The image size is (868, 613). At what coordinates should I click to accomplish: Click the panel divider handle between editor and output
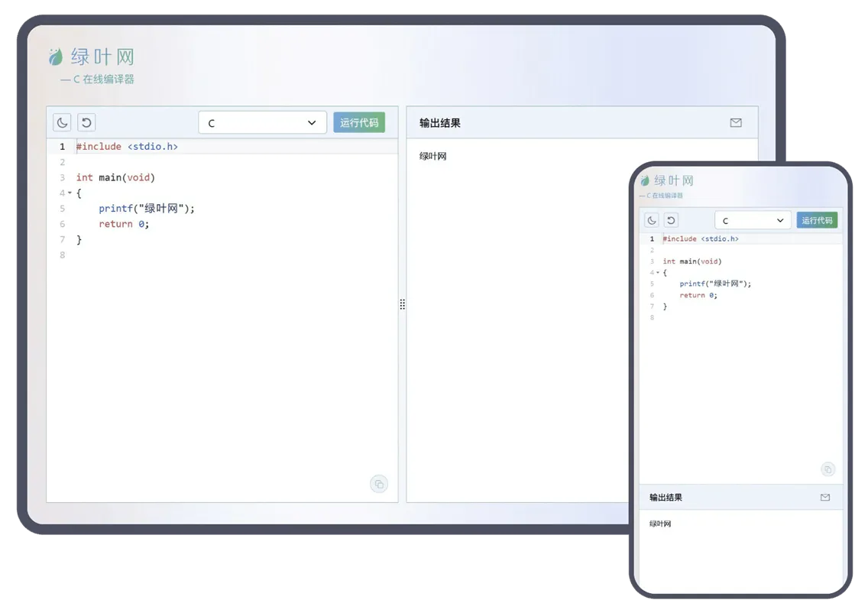point(403,304)
